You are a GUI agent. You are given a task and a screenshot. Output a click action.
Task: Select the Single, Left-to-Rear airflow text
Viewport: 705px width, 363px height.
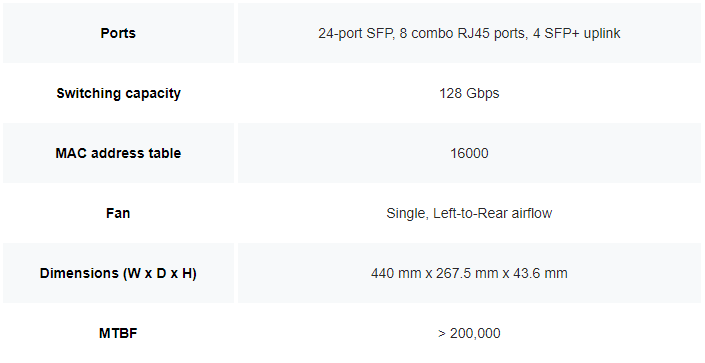[x=469, y=213]
